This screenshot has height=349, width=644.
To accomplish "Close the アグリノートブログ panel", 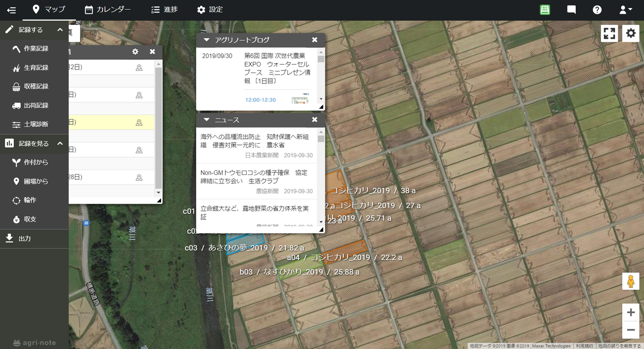I will coord(315,40).
